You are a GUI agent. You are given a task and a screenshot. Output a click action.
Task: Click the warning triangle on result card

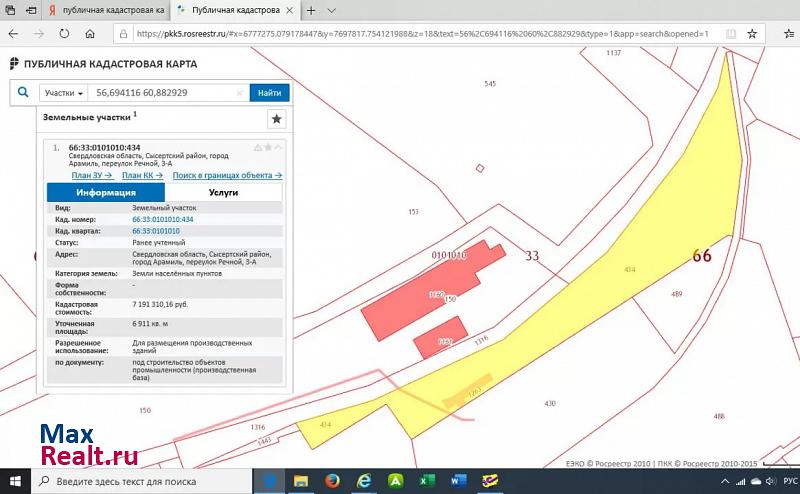click(x=257, y=148)
